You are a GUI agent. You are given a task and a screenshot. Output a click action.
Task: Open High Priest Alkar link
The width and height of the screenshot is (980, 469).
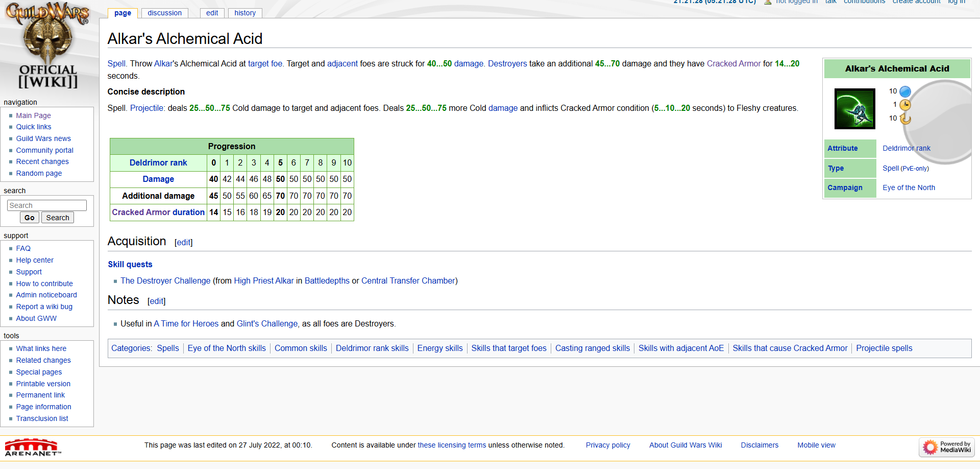pyautogui.click(x=264, y=280)
